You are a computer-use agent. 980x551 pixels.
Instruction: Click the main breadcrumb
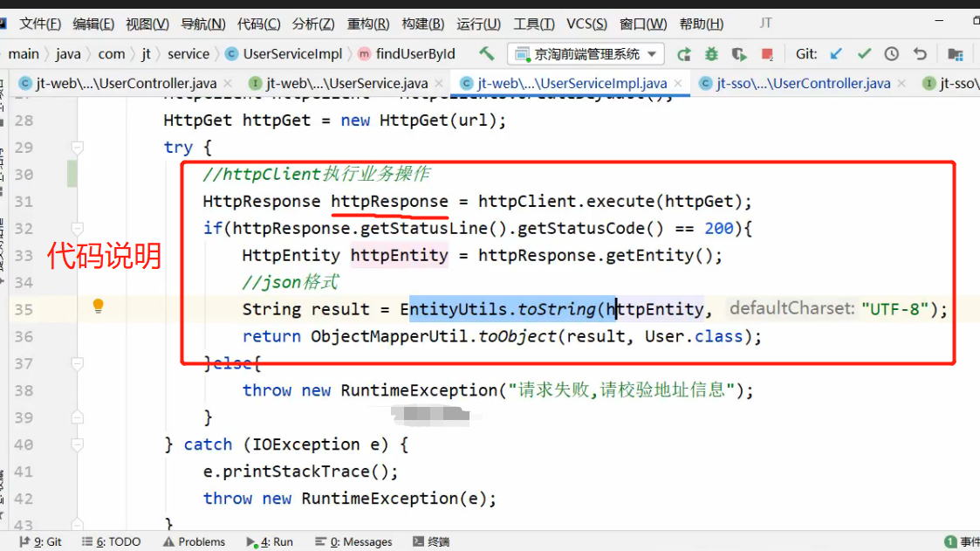coord(24,54)
